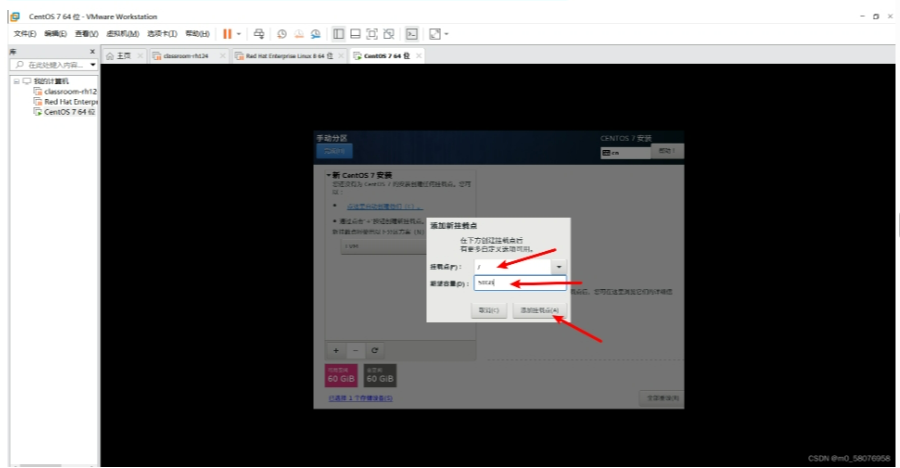900x468 pixels.
Task: Click the revert to snapshot icon
Action: (x=298, y=34)
